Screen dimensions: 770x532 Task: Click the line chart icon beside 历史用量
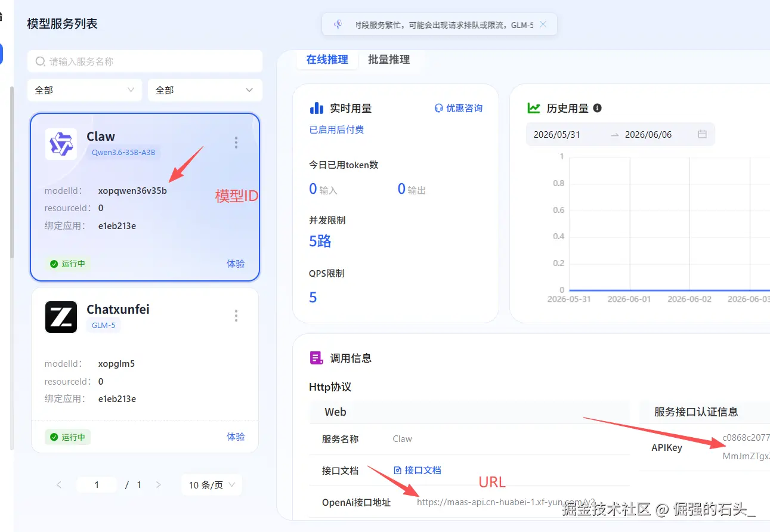[534, 108]
